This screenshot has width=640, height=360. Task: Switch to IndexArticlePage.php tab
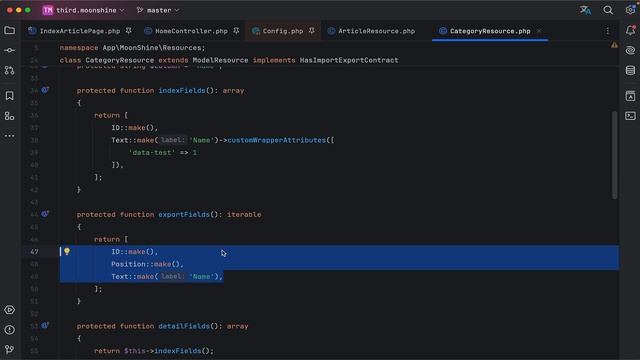(80, 31)
